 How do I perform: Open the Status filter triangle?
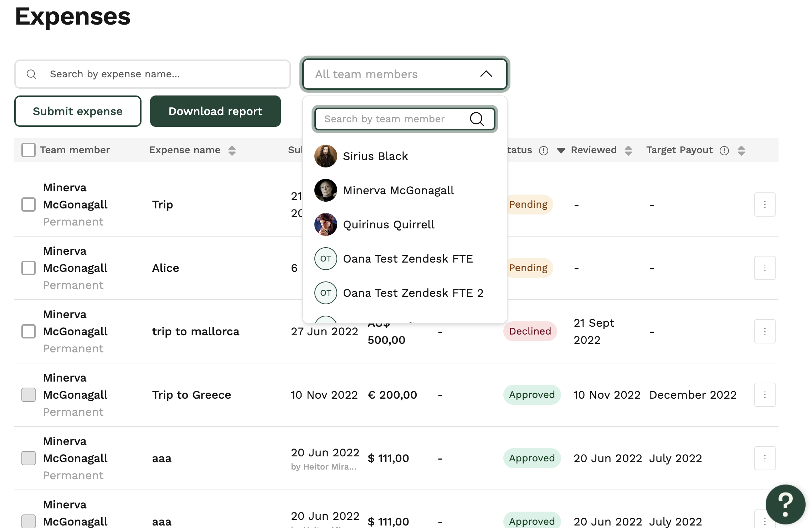click(x=561, y=151)
